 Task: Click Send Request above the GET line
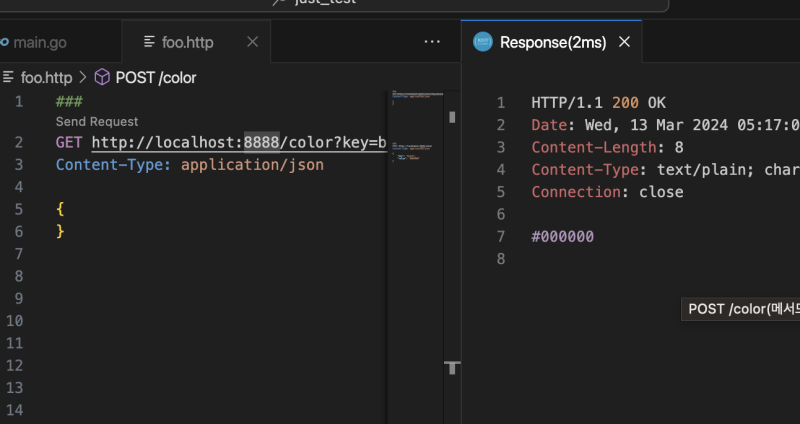coord(97,121)
